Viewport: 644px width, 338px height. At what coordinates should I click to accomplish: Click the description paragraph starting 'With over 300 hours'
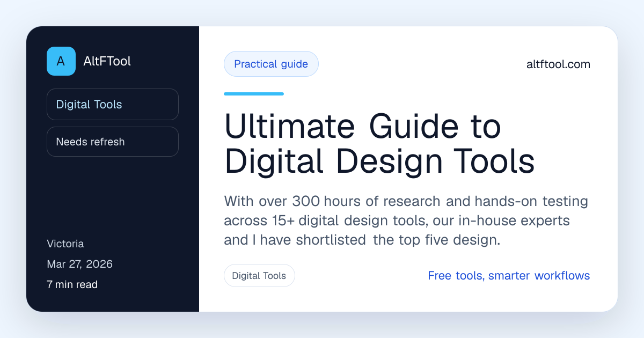point(406,221)
